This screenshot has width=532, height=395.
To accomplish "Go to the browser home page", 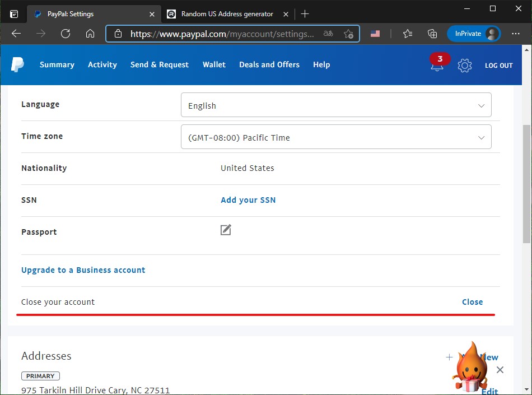I will tap(90, 34).
